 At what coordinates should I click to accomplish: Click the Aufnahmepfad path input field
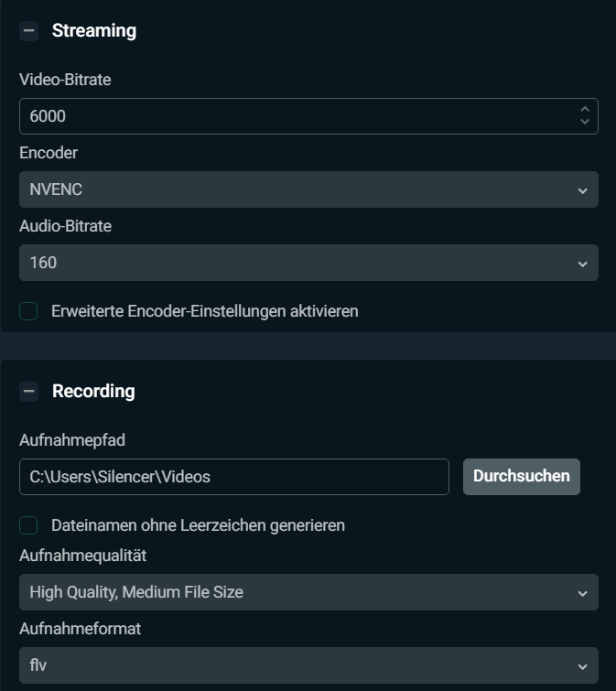point(233,477)
